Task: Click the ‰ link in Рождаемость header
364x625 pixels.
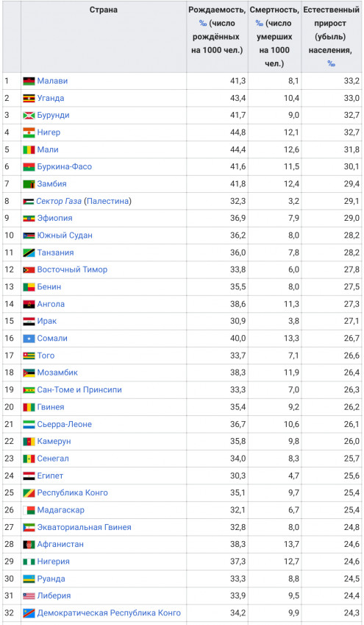Action: [x=203, y=24]
